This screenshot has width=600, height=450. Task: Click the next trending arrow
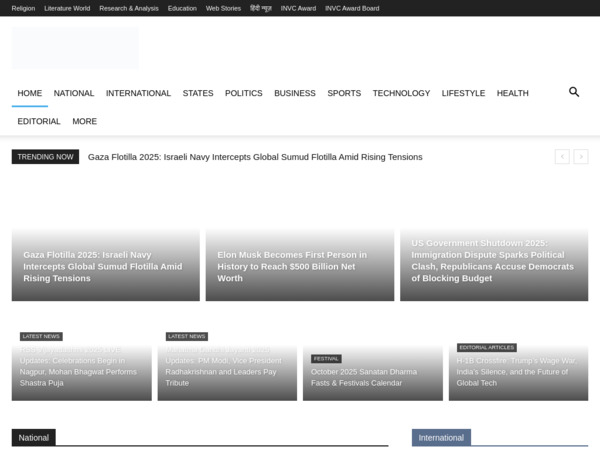pos(581,157)
